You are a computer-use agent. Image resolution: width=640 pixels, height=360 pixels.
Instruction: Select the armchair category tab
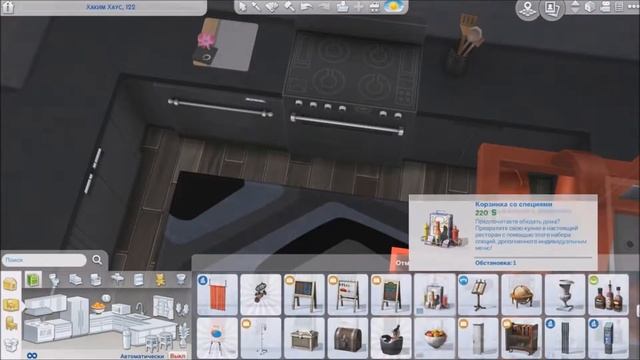point(96,280)
